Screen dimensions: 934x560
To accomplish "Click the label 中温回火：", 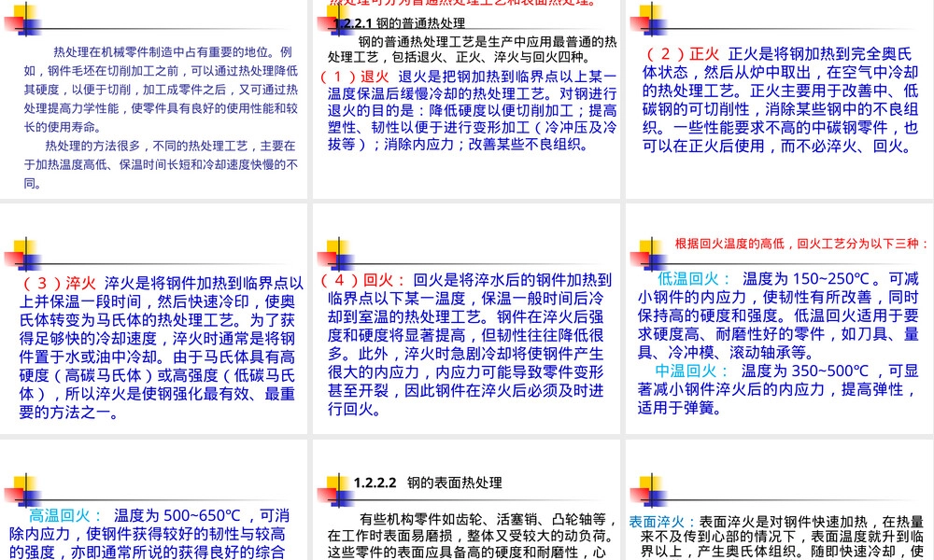I will 692,371.
